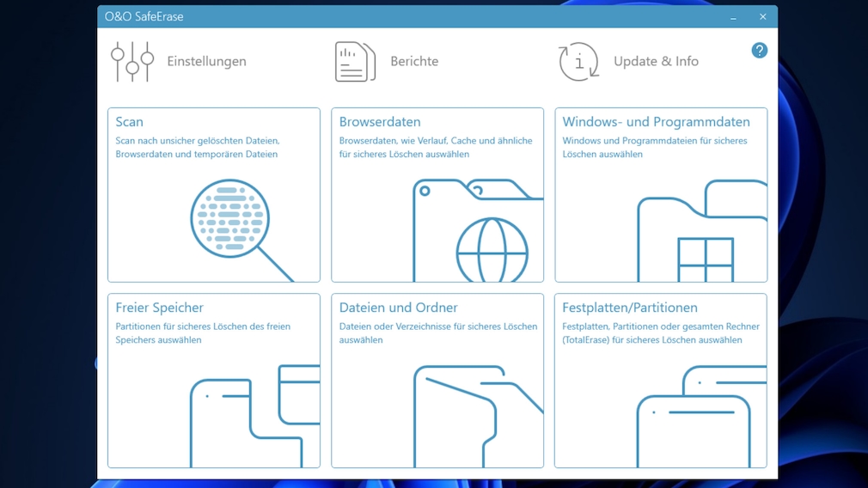Click the Windows logo folder icon

coord(702,230)
